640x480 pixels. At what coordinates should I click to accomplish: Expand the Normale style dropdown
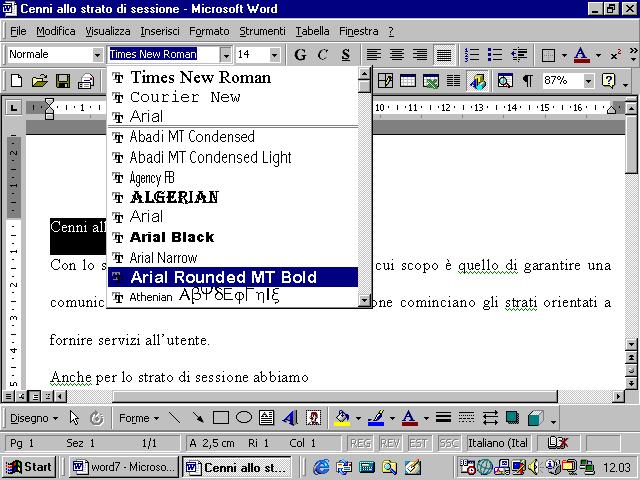click(x=97, y=54)
